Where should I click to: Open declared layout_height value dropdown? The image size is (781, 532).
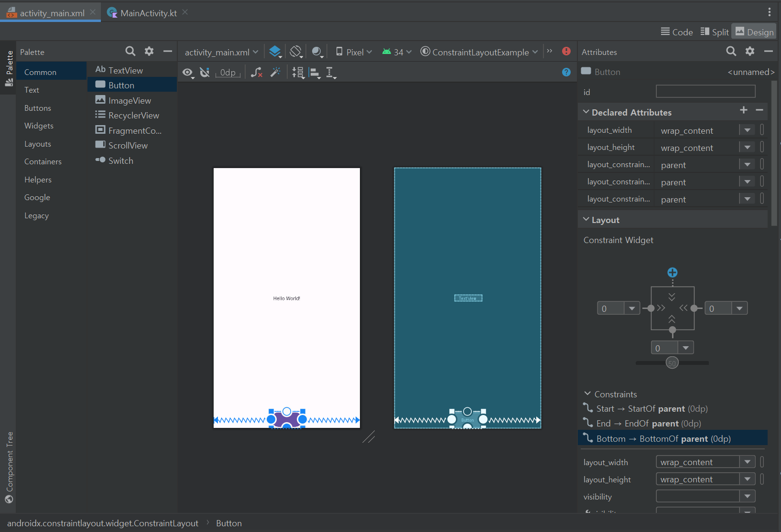(747, 147)
